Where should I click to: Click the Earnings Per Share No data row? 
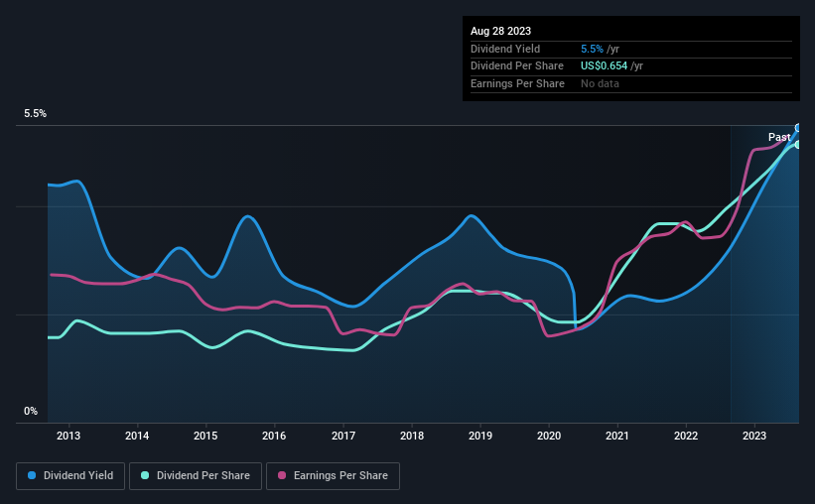[631, 83]
